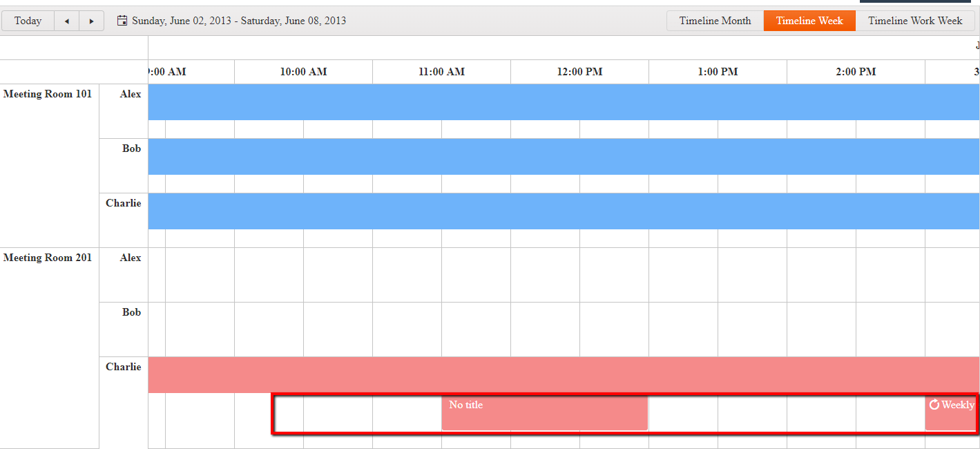This screenshot has height=449, width=980.
Task: Switch to Timeline Month view
Action: pos(715,21)
